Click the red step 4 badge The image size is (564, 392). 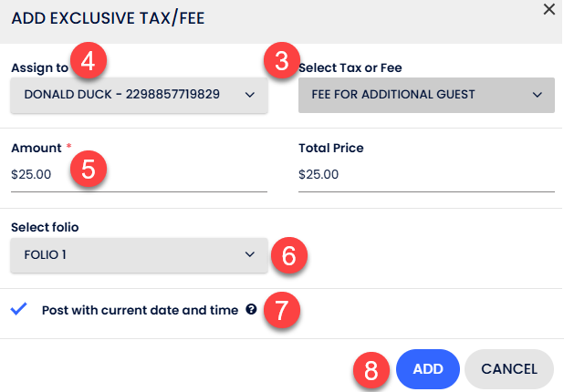tap(89, 64)
